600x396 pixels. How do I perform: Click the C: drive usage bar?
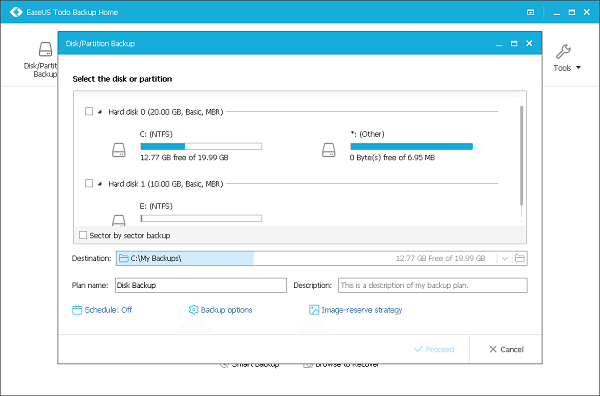pyautogui.click(x=201, y=146)
